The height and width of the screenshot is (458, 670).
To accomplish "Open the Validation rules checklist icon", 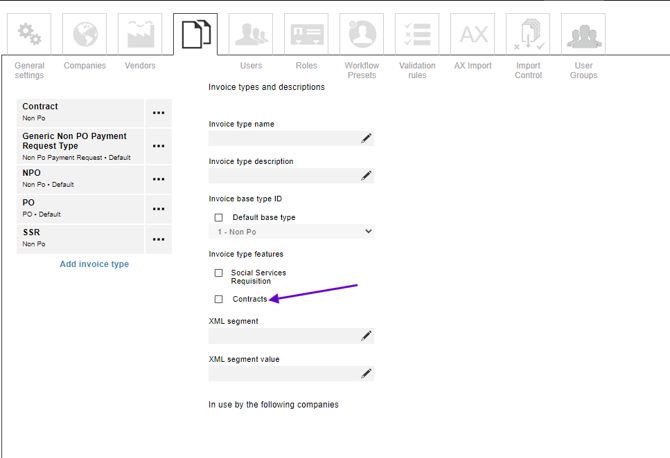I will 417,34.
